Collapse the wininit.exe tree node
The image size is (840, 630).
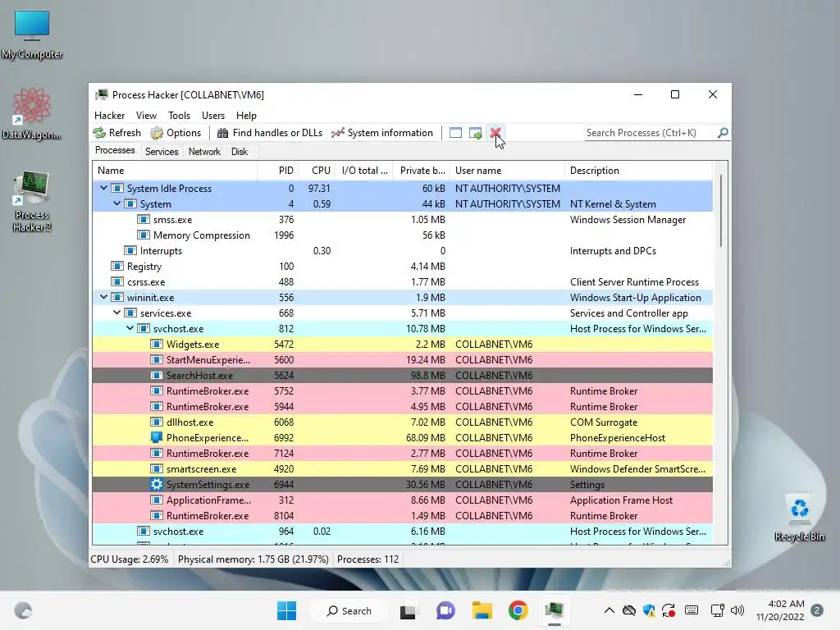pyautogui.click(x=103, y=297)
